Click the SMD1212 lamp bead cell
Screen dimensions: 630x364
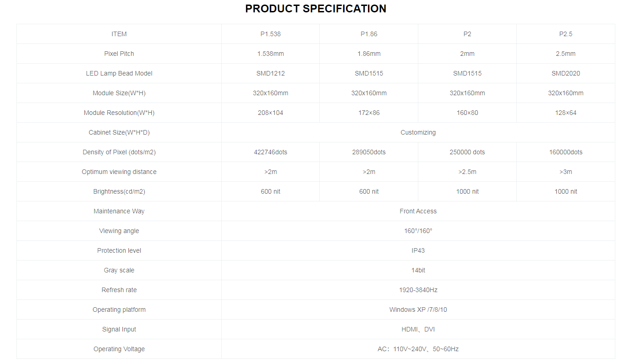pyautogui.click(x=270, y=73)
